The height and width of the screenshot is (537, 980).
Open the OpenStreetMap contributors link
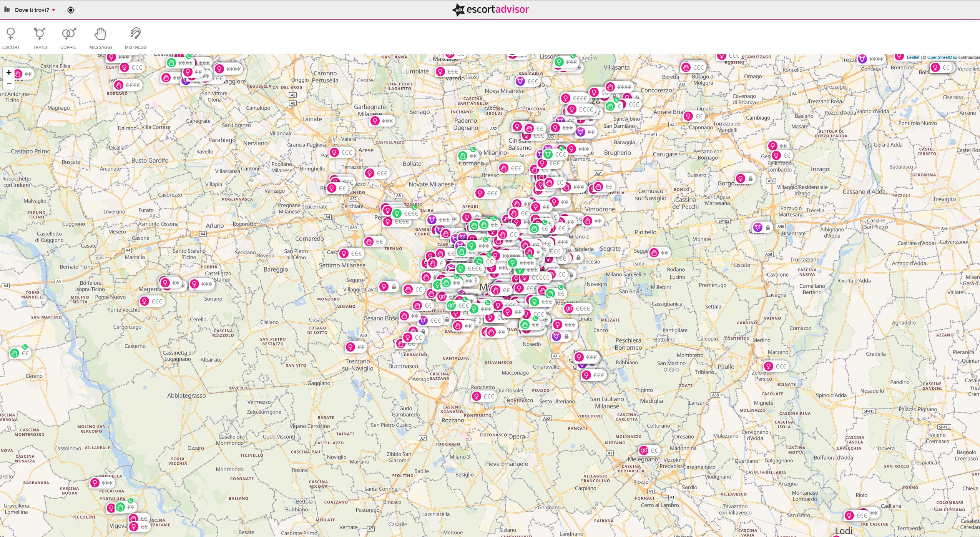click(942, 57)
